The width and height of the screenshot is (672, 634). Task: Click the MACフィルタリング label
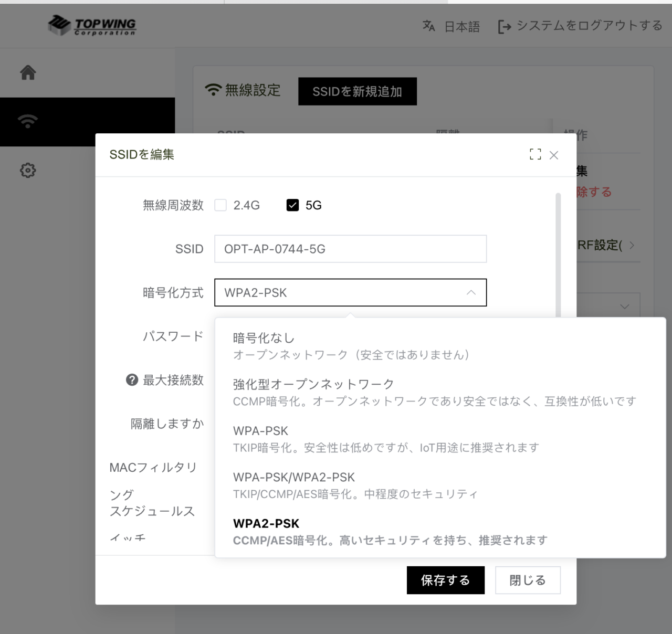[x=153, y=481]
